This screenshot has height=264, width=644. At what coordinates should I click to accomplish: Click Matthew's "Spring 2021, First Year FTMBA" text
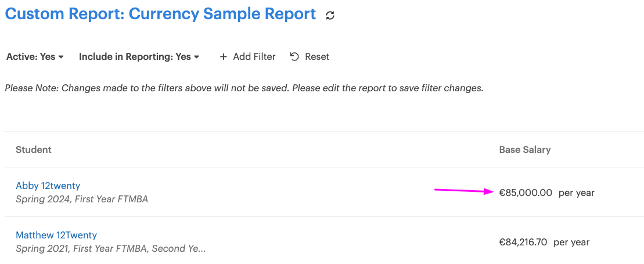(110, 249)
